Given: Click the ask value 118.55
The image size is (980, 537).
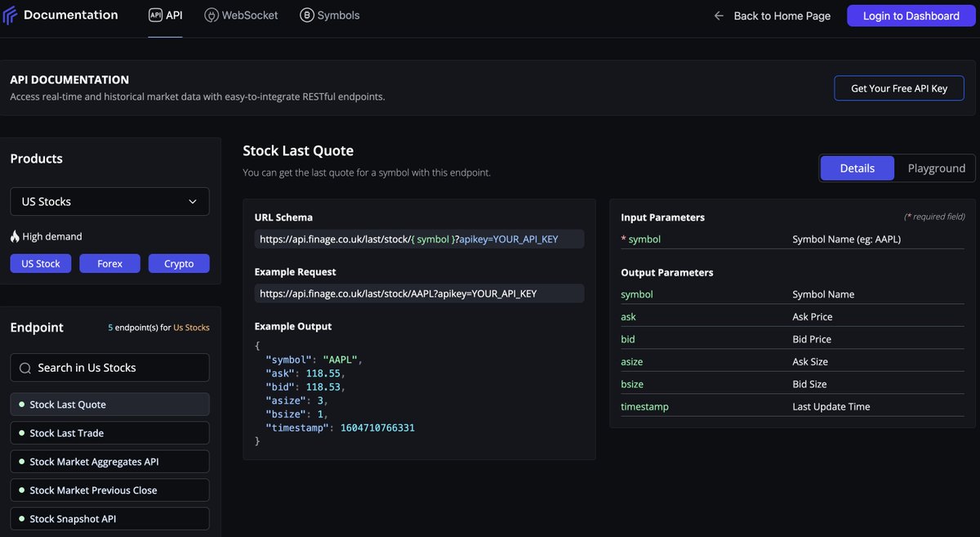Looking at the screenshot, I should pos(324,373).
